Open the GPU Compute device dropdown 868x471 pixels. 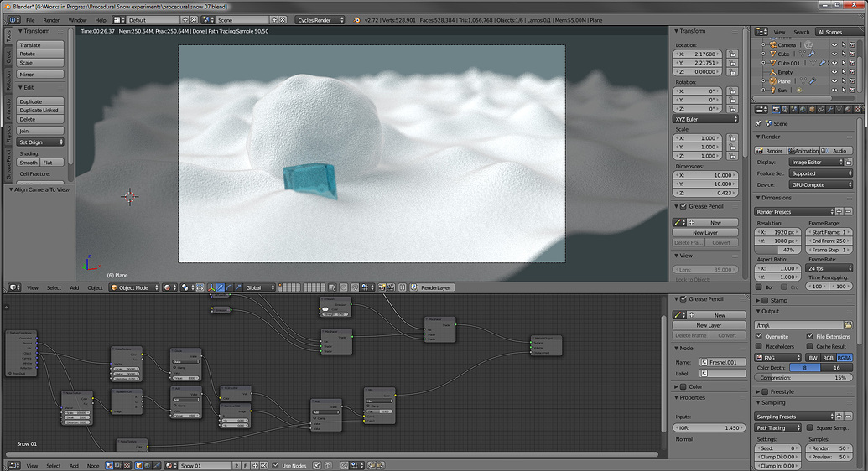coord(820,185)
